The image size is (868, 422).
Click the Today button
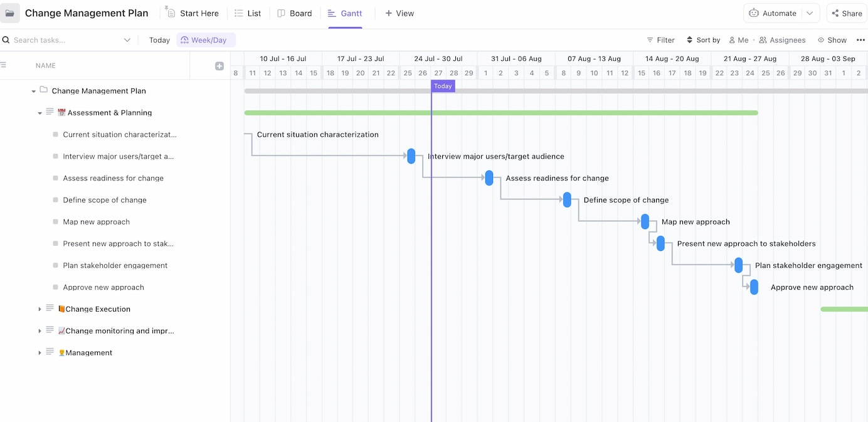pyautogui.click(x=159, y=40)
